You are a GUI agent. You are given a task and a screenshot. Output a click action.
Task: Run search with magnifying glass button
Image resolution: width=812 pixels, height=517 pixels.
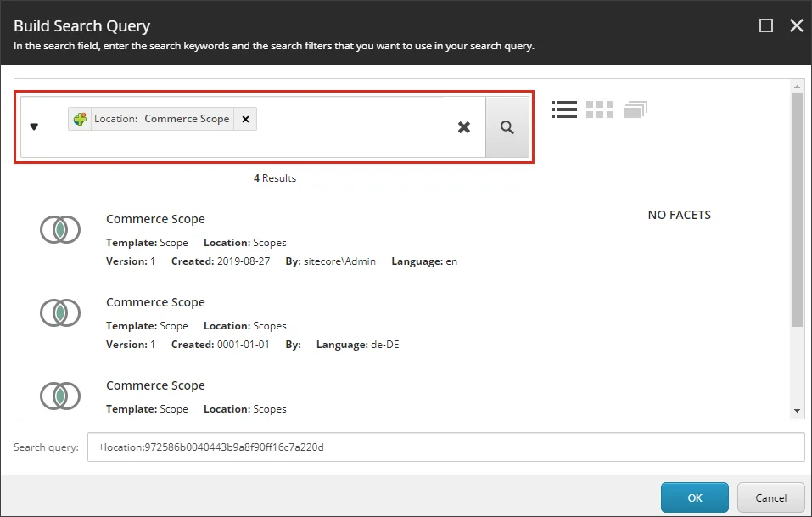(x=507, y=127)
